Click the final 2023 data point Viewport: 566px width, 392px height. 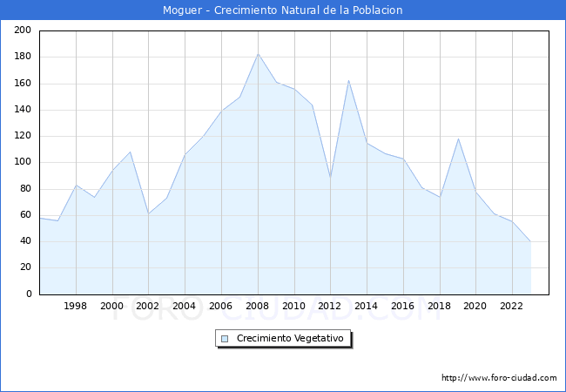click(530, 241)
